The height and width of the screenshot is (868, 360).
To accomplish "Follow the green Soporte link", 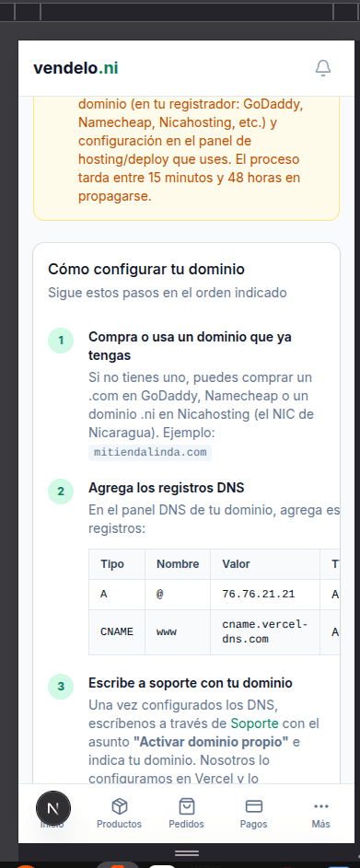I will coord(255,723).
